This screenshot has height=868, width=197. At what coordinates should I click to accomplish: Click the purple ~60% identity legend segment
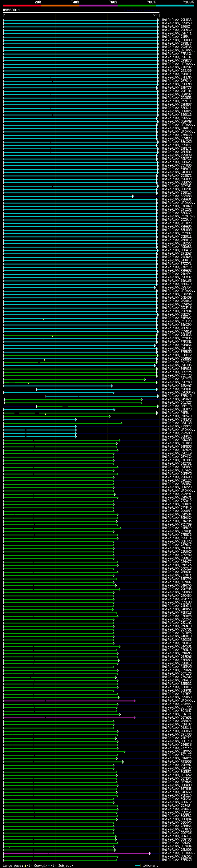98,6
